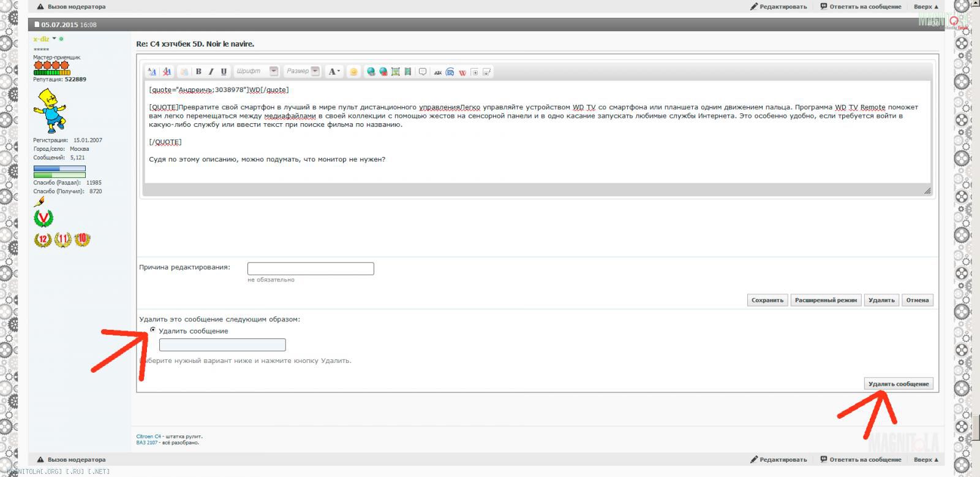Open the Размер size dropdown
Viewport: 980px width, 477px height.
click(x=315, y=71)
